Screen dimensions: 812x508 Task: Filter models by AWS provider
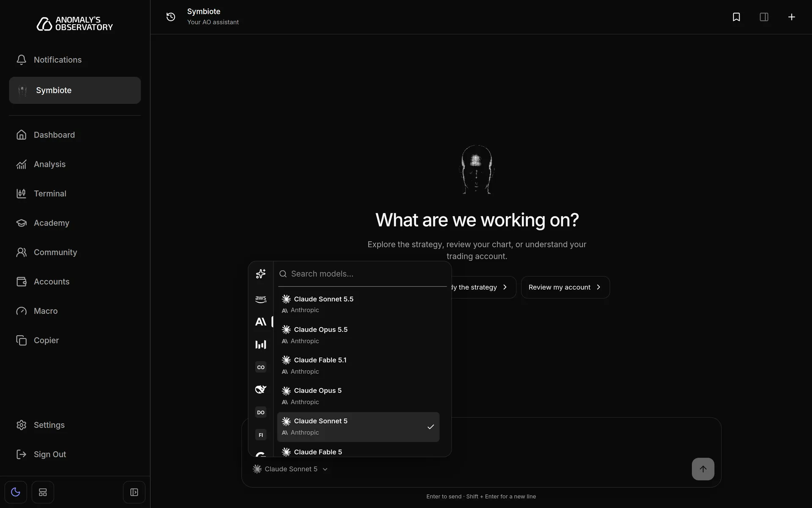click(x=261, y=299)
